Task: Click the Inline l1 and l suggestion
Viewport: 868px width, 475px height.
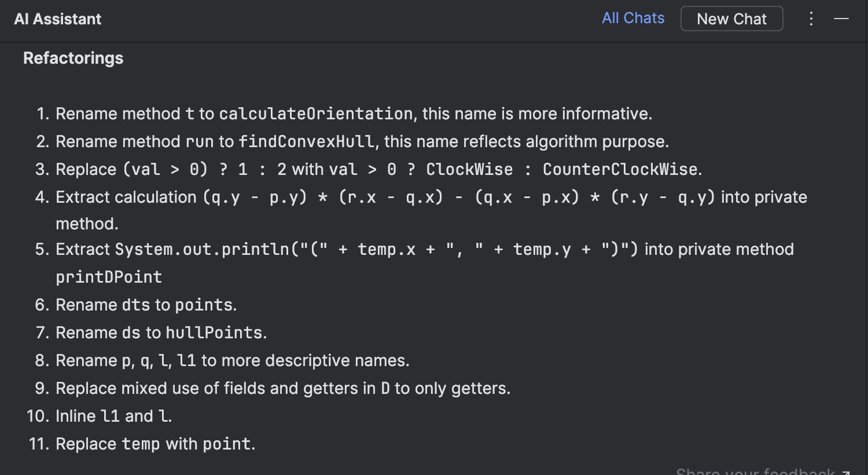Action: click(114, 416)
